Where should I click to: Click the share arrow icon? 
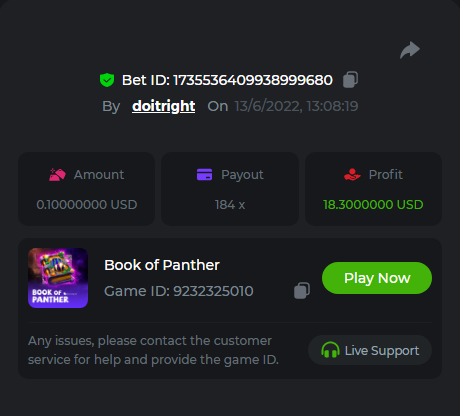(x=410, y=50)
